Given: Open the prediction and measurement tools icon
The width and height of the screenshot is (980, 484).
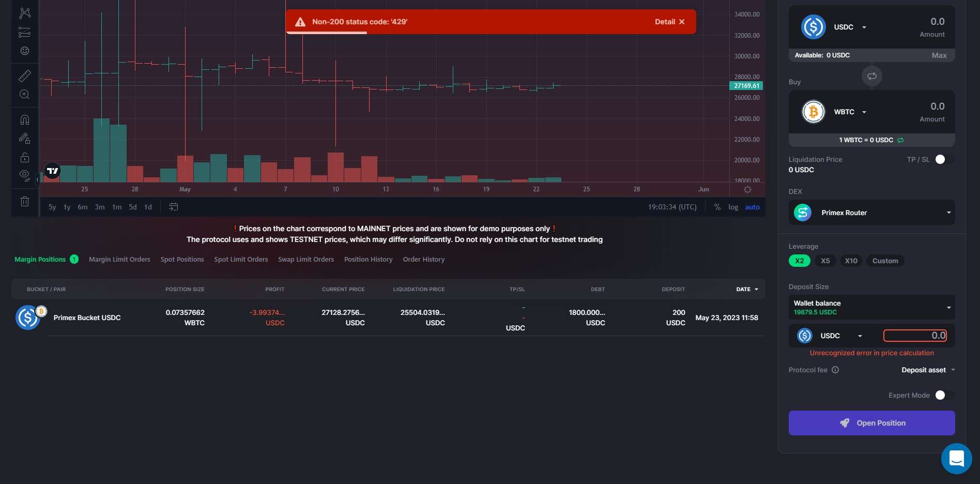Looking at the screenshot, I should (24, 32).
